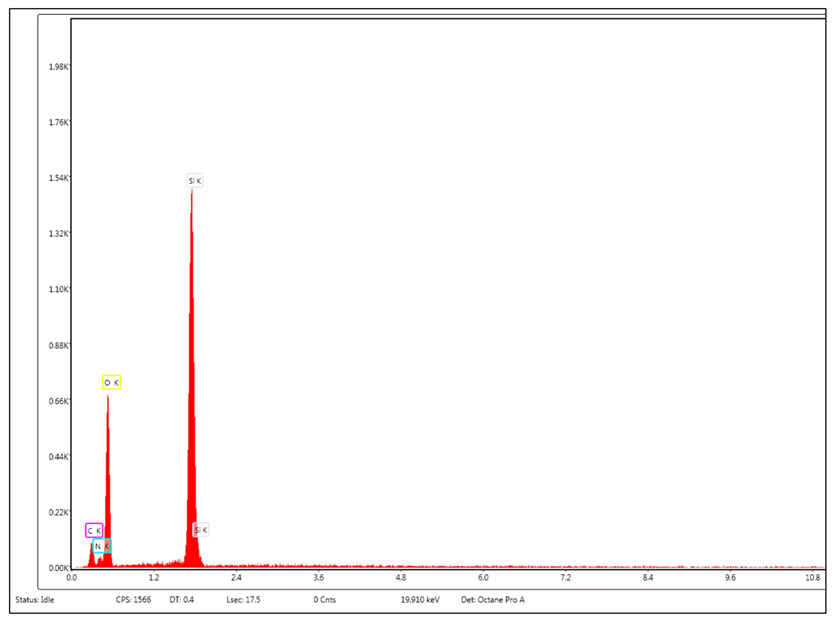840x623 pixels.
Task: Click the 1.54K y-axis tick label
Action: [59, 178]
